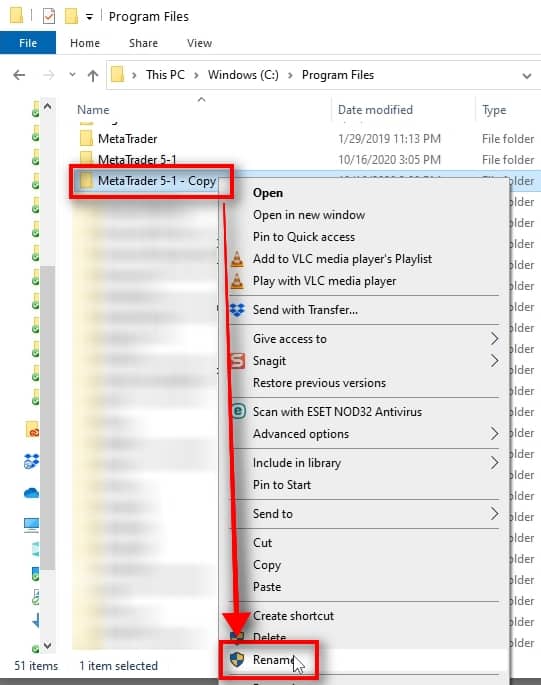541x685 pixels.
Task: Switch to the Share ribbon tab
Action: point(143,43)
